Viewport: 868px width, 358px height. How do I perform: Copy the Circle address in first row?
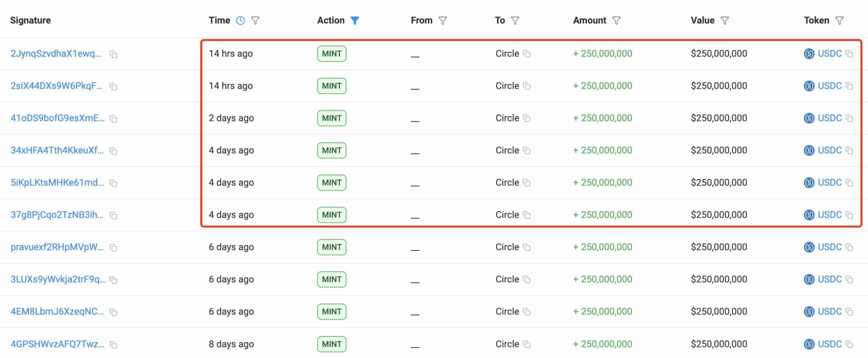pos(526,54)
